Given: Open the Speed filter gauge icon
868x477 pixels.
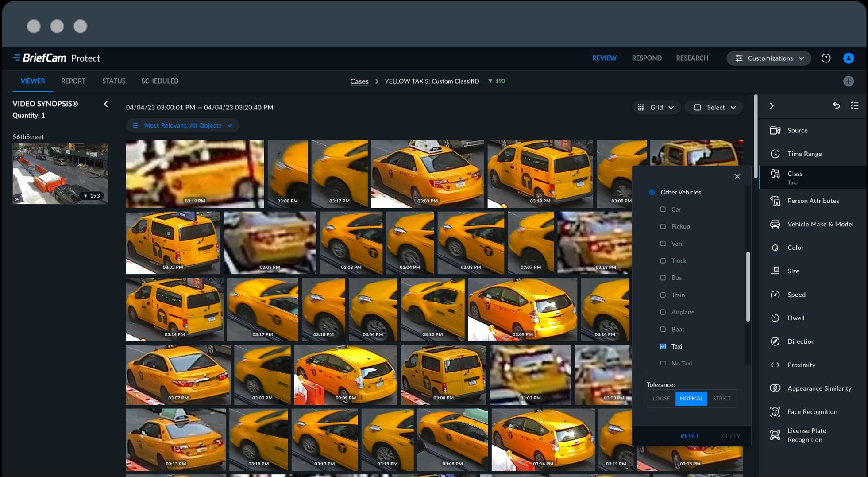Looking at the screenshot, I should [x=775, y=295].
